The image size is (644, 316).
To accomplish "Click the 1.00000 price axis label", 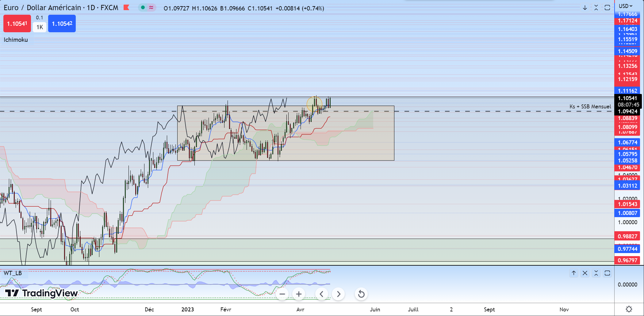I will [x=627, y=222].
